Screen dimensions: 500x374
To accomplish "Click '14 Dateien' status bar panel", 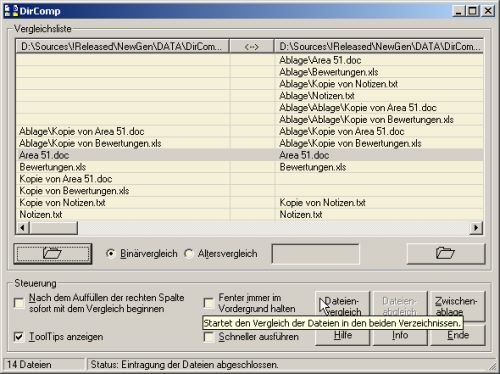I will (43, 365).
